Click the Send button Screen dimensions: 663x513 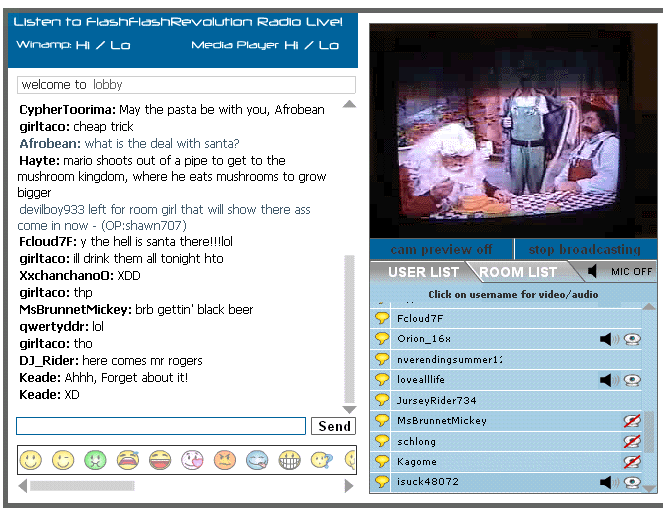tap(334, 426)
